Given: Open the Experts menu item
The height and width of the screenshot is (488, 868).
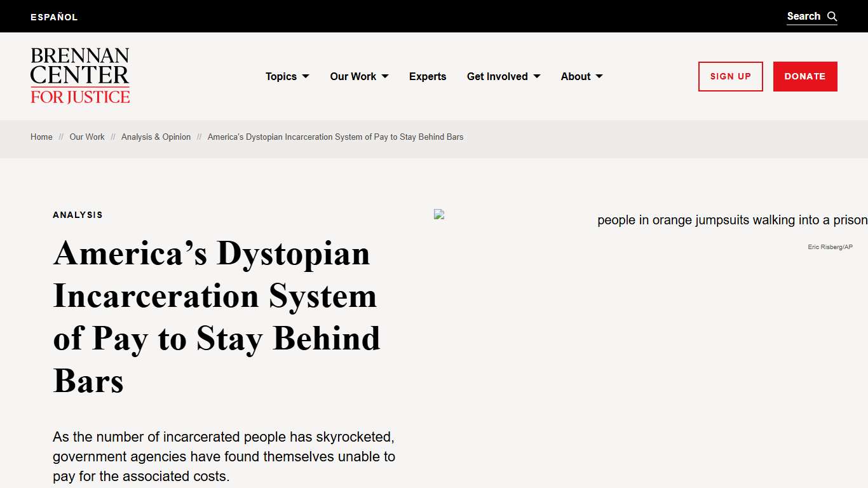Looking at the screenshot, I should click(x=428, y=76).
